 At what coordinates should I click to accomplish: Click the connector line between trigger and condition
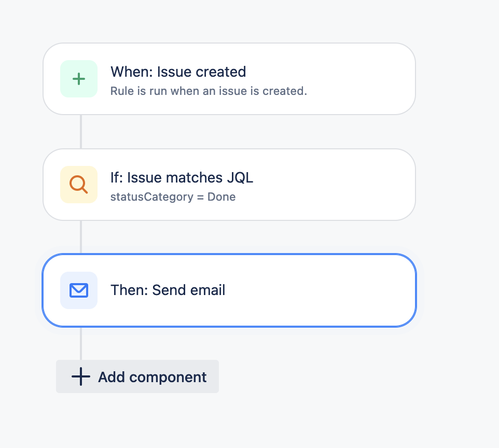81,131
